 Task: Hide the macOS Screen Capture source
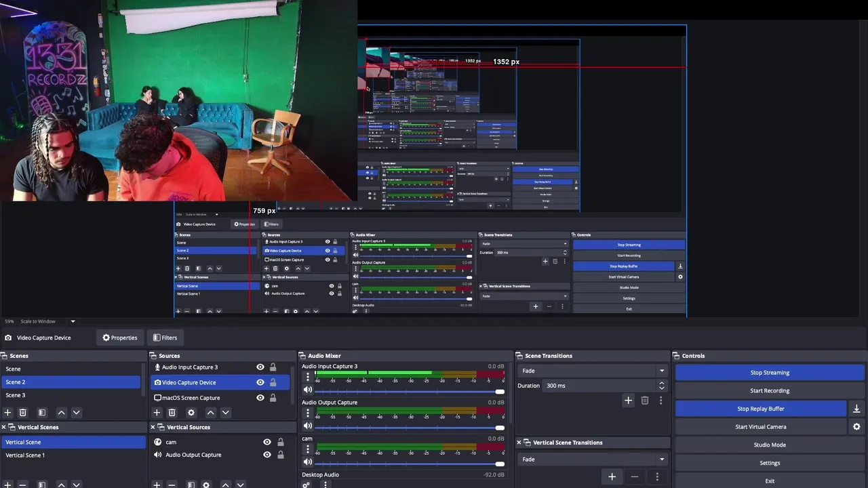coord(260,398)
